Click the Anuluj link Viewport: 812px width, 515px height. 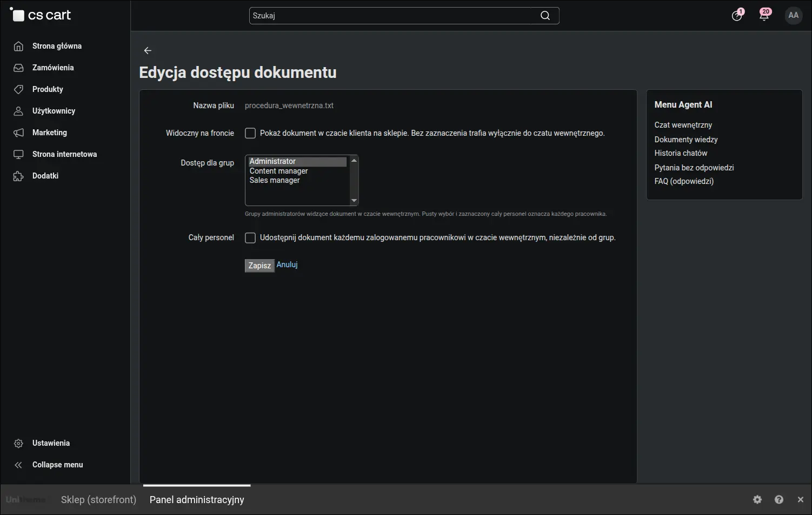pos(287,265)
